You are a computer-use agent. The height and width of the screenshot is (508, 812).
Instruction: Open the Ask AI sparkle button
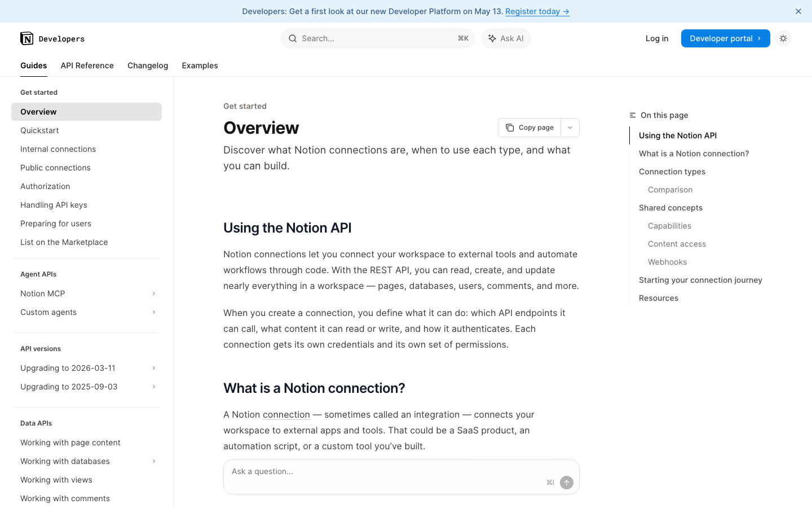tap(506, 38)
